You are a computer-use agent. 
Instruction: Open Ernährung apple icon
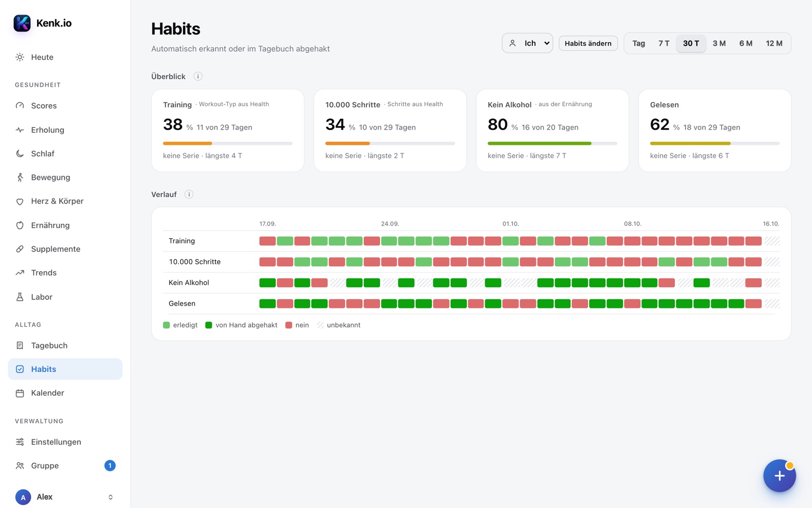point(20,225)
